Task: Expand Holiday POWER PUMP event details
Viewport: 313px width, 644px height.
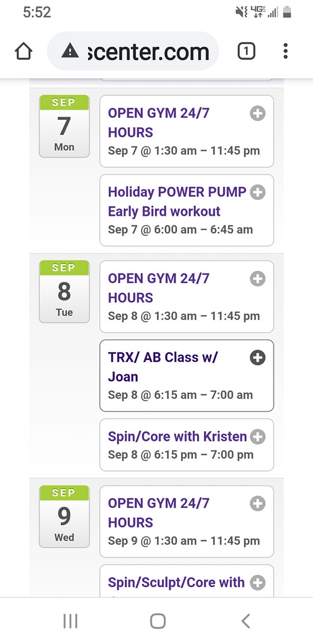Action: click(258, 193)
